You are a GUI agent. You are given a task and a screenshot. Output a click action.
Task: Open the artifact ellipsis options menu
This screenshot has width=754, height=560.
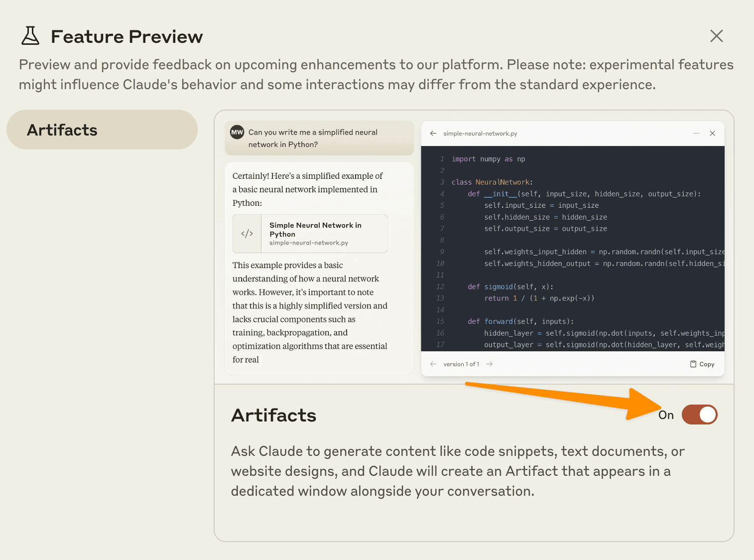[696, 134]
